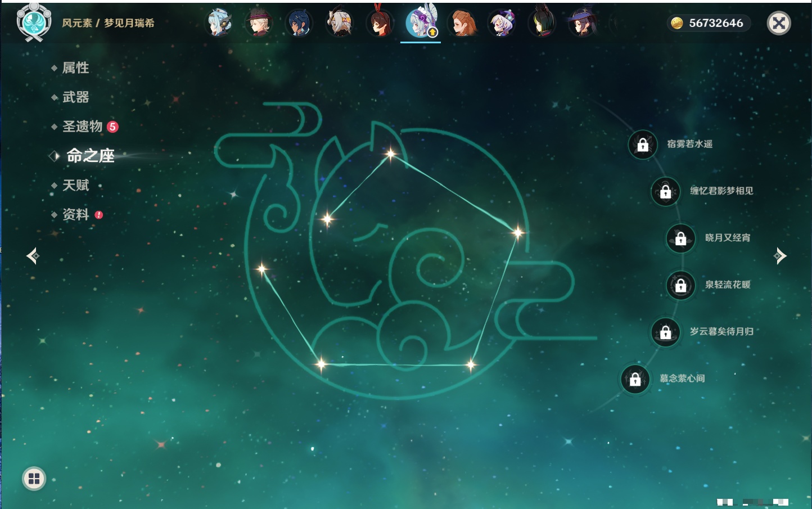Open the 天赋 talents tab
The width and height of the screenshot is (812, 509).
pyautogui.click(x=75, y=185)
